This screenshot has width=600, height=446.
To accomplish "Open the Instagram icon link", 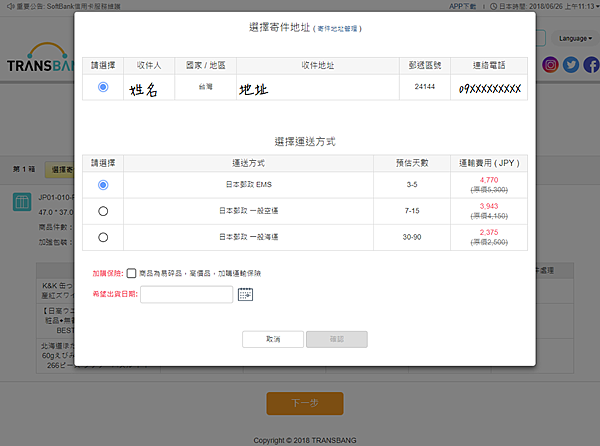I will pyautogui.click(x=550, y=65).
